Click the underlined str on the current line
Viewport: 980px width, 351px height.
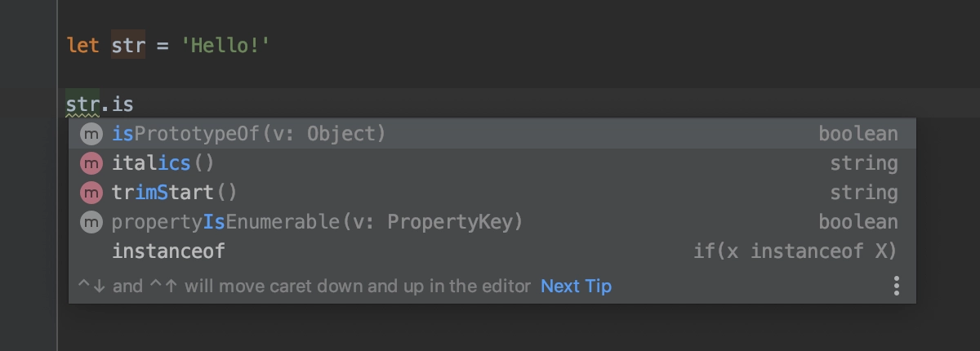pyautogui.click(x=82, y=104)
